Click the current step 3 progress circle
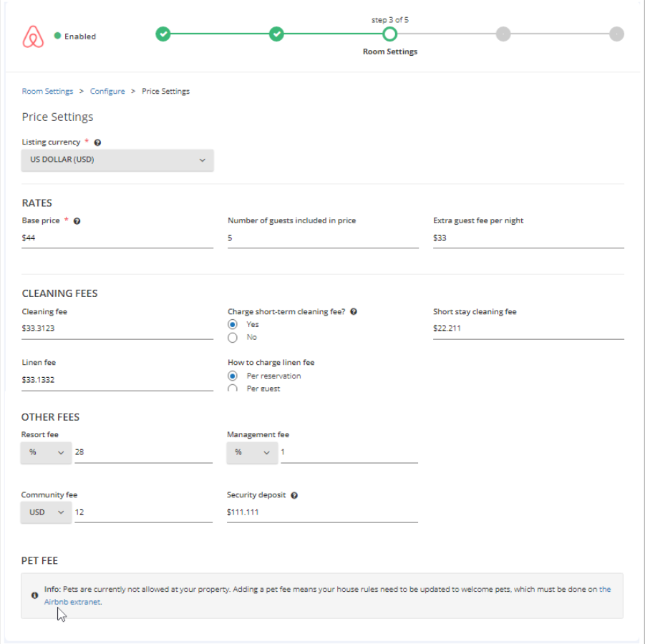This screenshot has width=645, height=644. (389, 34)
